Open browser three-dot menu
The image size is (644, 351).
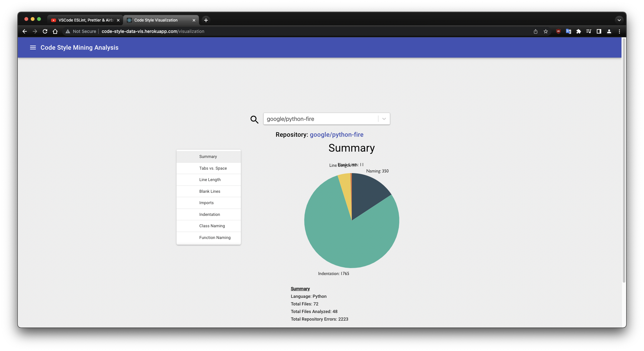(619, 31)
